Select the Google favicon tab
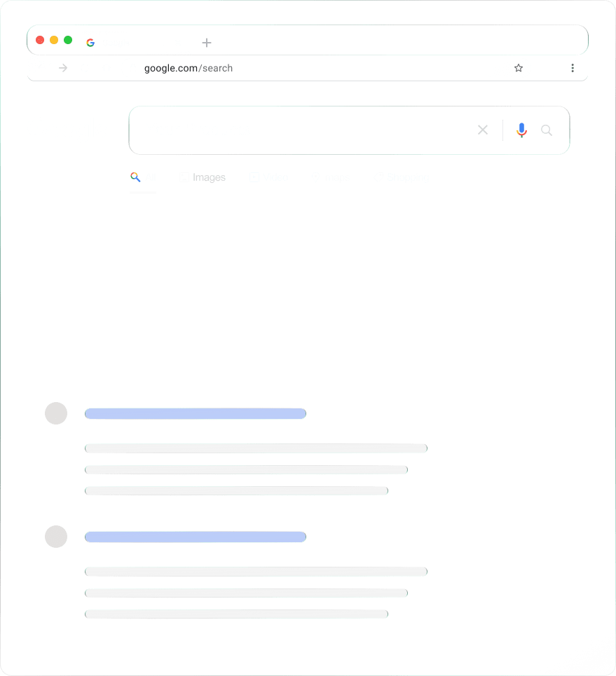616x676 pixels. click(90, 43)
